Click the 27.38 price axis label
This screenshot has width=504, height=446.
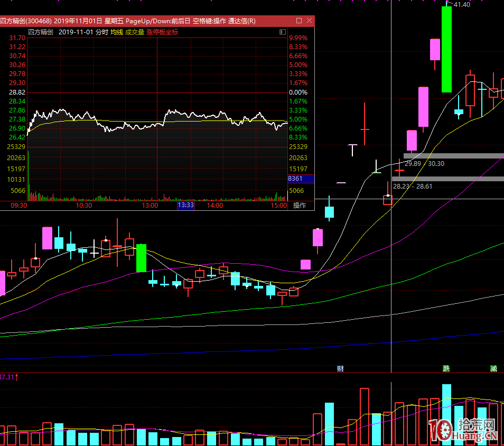coord(17,119)
